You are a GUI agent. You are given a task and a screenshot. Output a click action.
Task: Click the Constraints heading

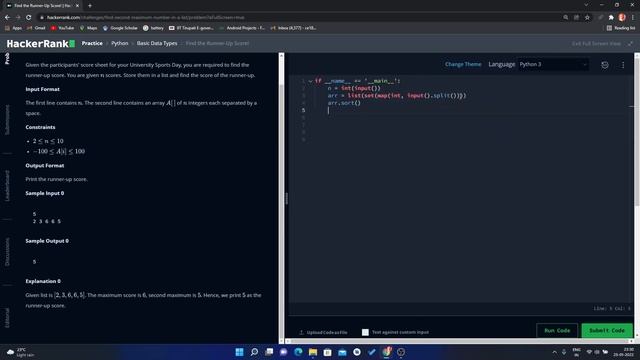pos(40,127)
